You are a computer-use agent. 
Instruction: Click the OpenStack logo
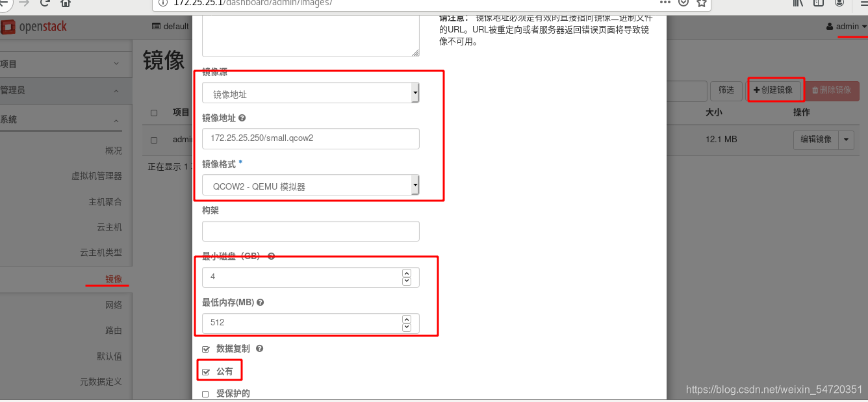point(34,27)
